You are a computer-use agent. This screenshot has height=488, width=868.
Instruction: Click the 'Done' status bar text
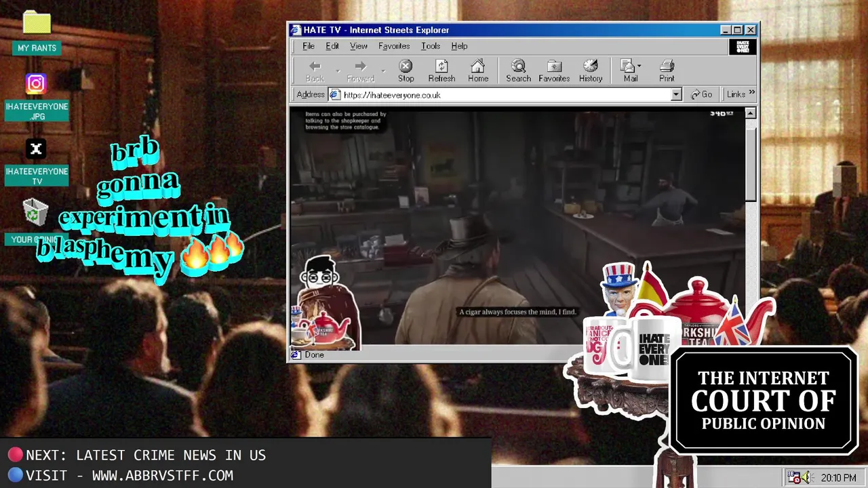point(314,354)
